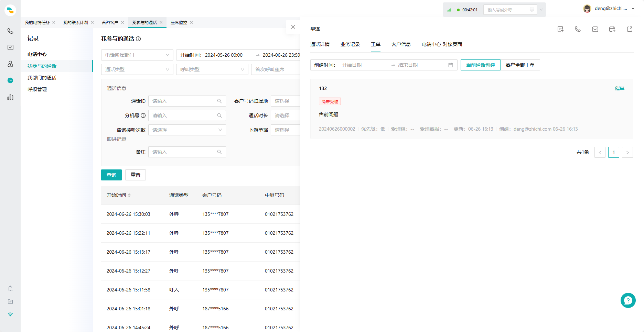This screenshot has width=644, height=332.
Task: Click the send message envelope icon
Action: point(595,29)
